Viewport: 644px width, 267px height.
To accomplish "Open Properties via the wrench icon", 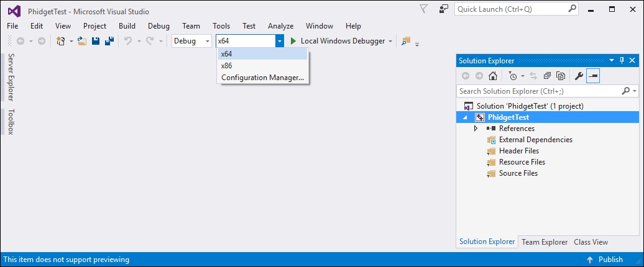I will (x=579, y=76).
